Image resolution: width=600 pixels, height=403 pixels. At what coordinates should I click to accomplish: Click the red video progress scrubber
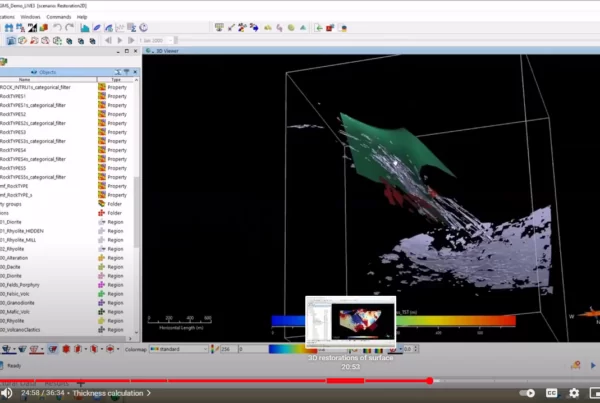(430, 380)
